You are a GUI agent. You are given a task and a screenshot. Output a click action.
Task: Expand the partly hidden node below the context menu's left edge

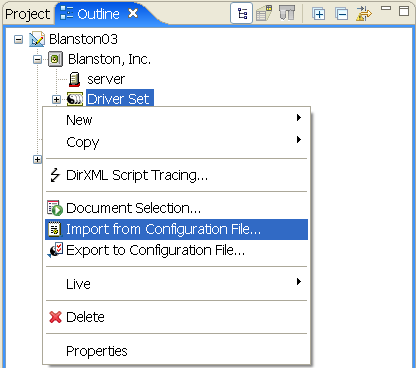[x=37, y=160]
